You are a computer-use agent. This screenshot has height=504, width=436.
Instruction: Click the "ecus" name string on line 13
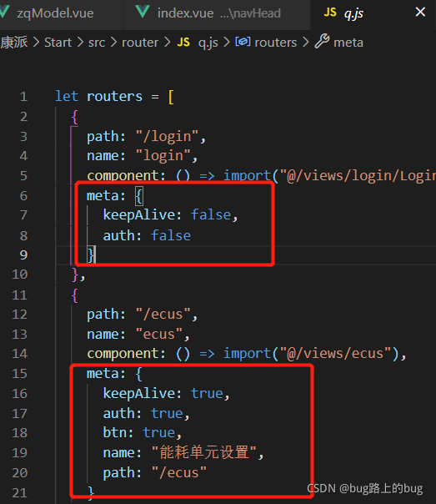tap(159, 334)
